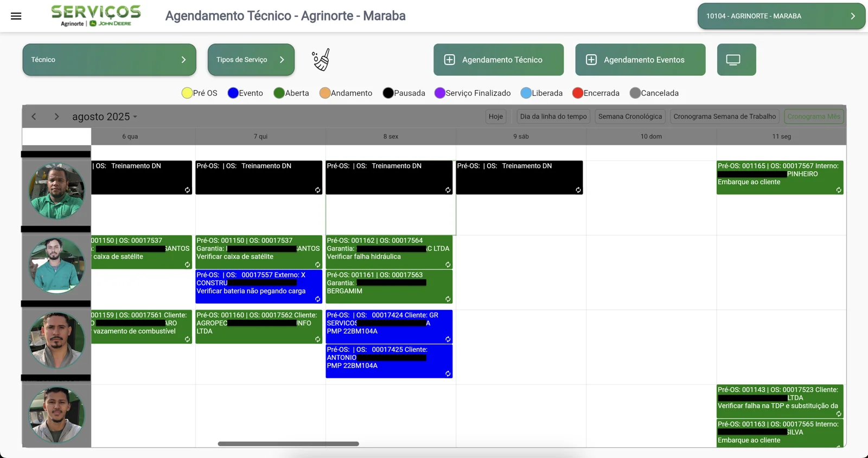Open the 10104 - AGRINORTE - MARABA branch selector

point(781,16)
